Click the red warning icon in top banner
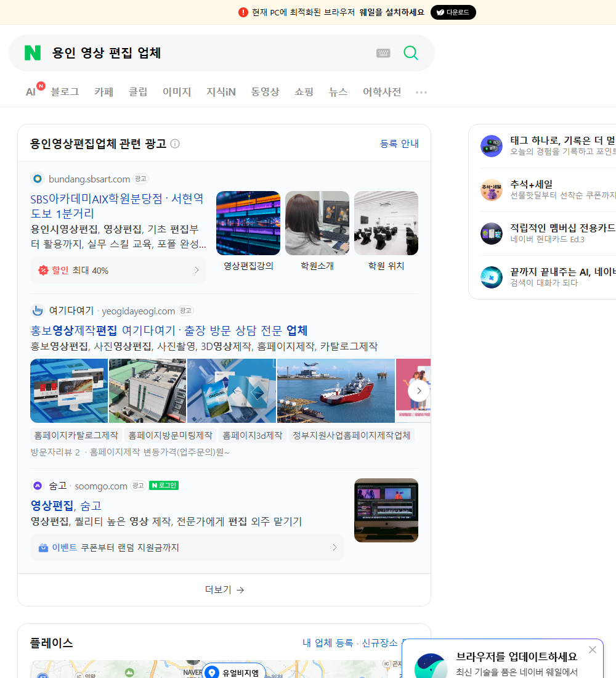Image resolution: width=616 pixels, height=678 pixels. point(243,12)
